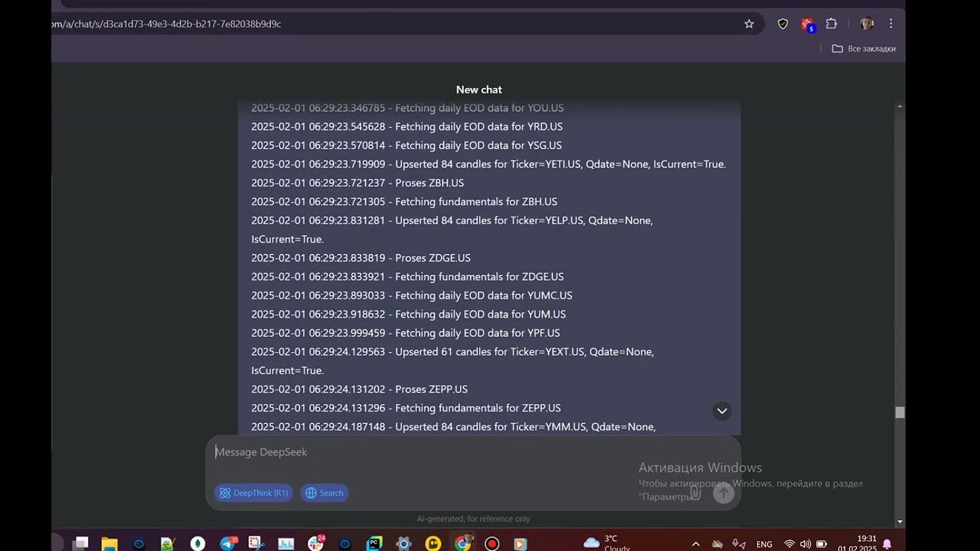The image size is (980, 551).
Task: Open the green leaf MongoDB taskbar icon
Action: coord(198,544)
